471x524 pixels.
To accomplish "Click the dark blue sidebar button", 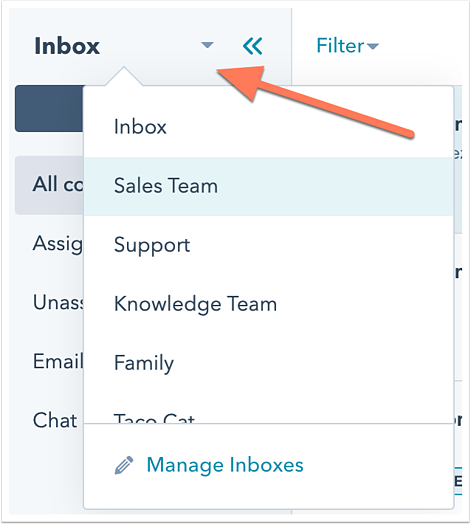I will 49,108.
